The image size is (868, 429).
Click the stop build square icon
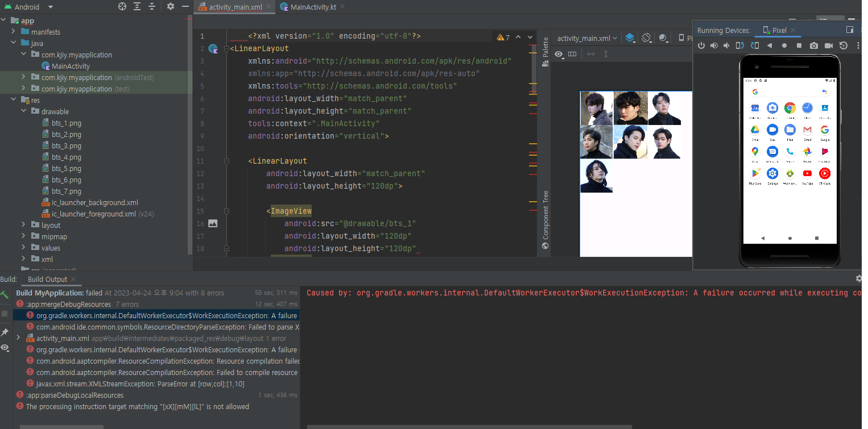(5, 313)
